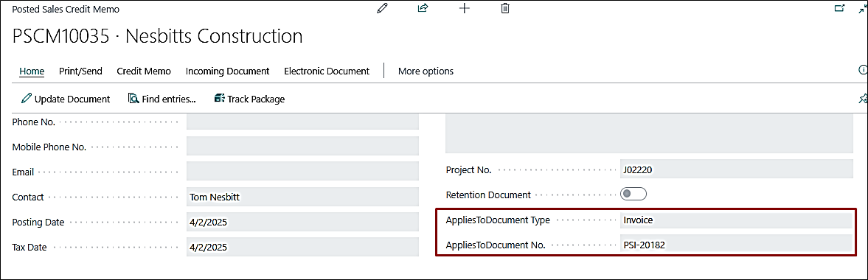Click Find entries... action
868x280 pixels.
tap(162, 99)
